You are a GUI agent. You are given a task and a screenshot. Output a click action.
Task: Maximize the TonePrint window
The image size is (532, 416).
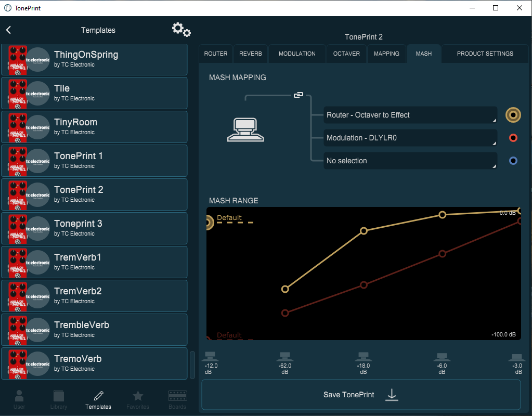tap(496, 8)
